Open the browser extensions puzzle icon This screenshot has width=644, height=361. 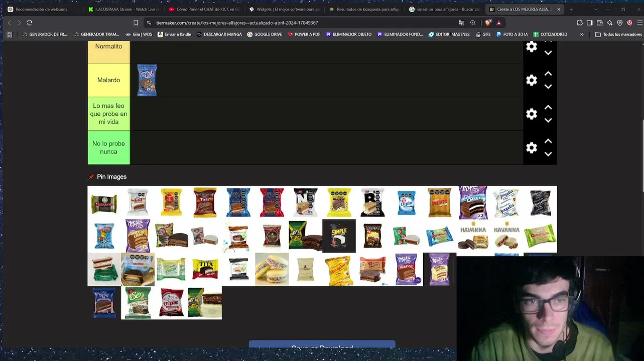(x=580, y=23)
